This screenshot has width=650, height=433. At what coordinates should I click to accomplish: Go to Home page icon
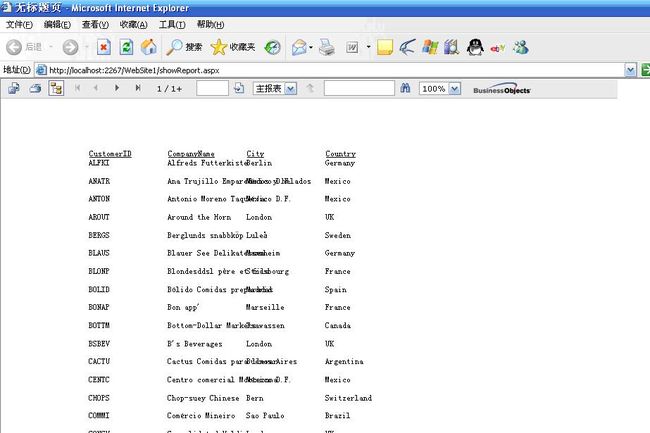[149, 47]
